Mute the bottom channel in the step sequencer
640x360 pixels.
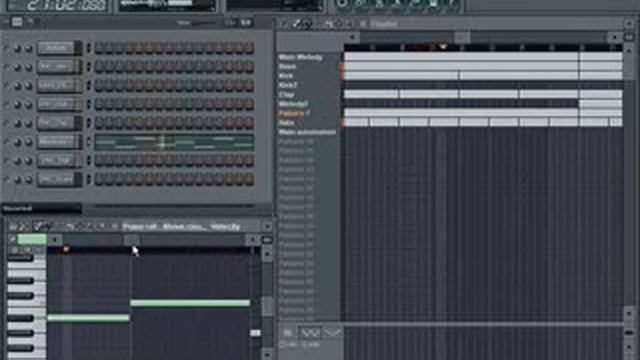[7, 180]
